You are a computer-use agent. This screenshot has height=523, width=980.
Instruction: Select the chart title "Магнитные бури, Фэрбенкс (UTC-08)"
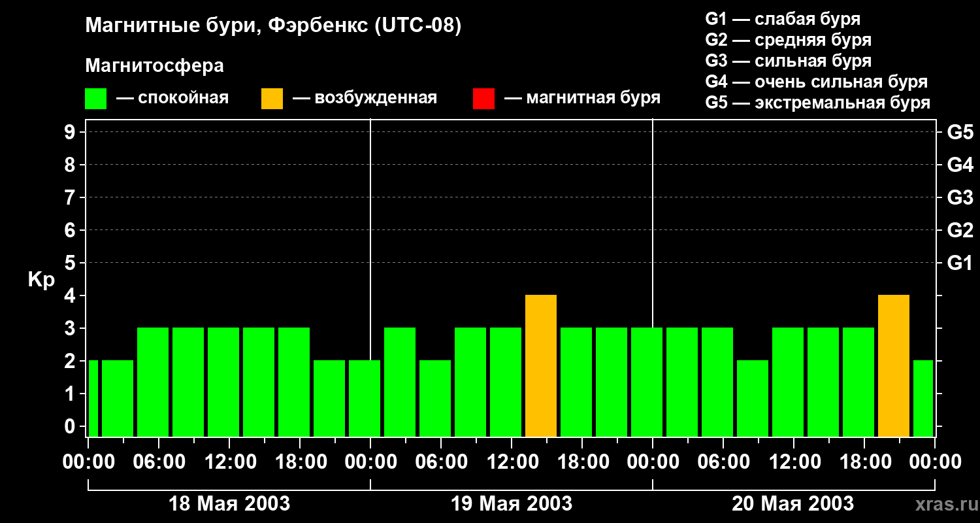click(273, 26)
